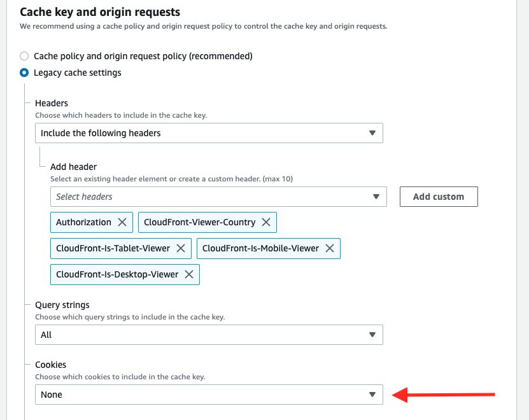Open the Select headers dropdown
The height and width of the screenshot is (420, 529).
pos(218,197)
